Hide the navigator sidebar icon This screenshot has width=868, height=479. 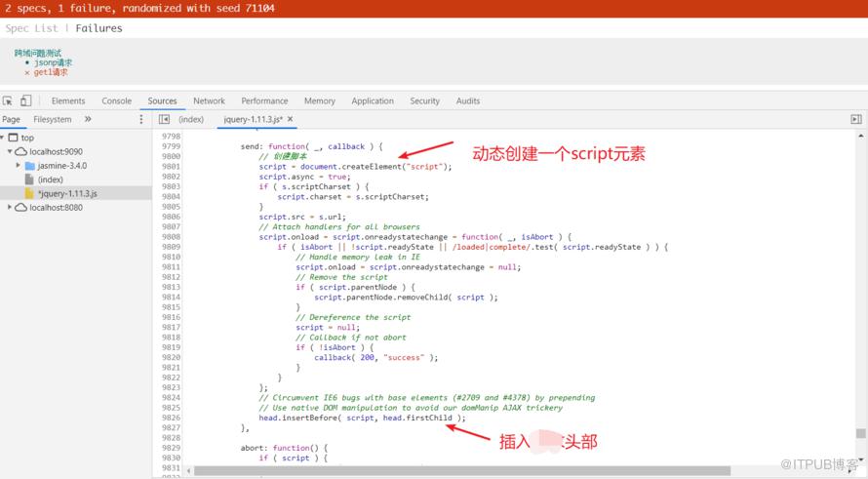[x=164, y=119]
